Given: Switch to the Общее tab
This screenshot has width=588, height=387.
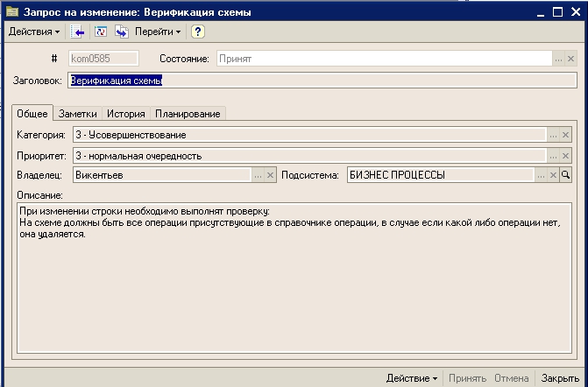Looking at the screenshot, I should pos(32,114).
